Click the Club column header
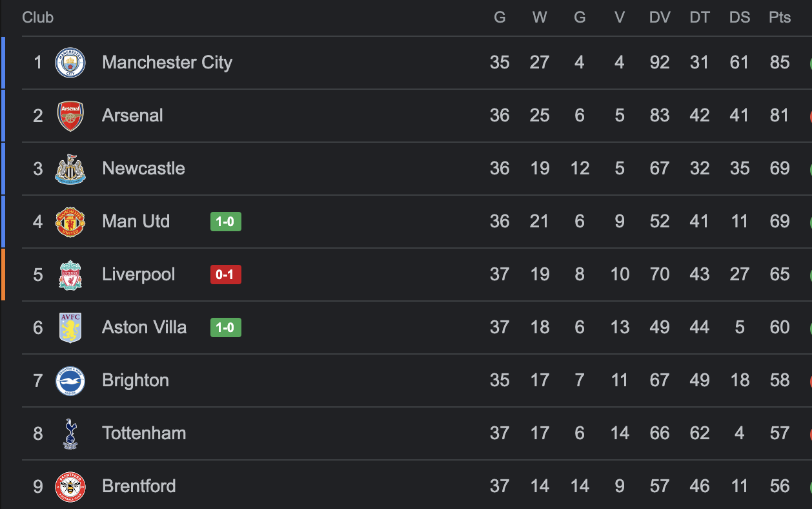Image resolution: width=812 pixels, height=509 pixels. click(x=38, y=17)
